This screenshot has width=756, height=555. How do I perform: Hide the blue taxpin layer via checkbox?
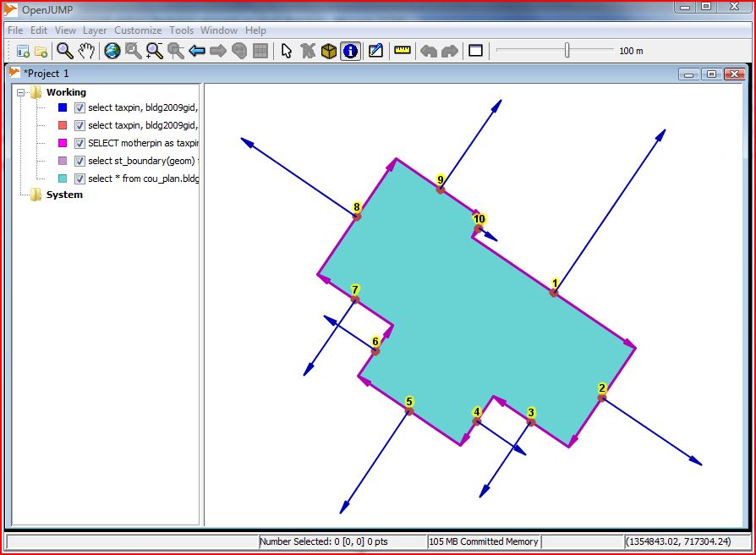coord(79,108)
